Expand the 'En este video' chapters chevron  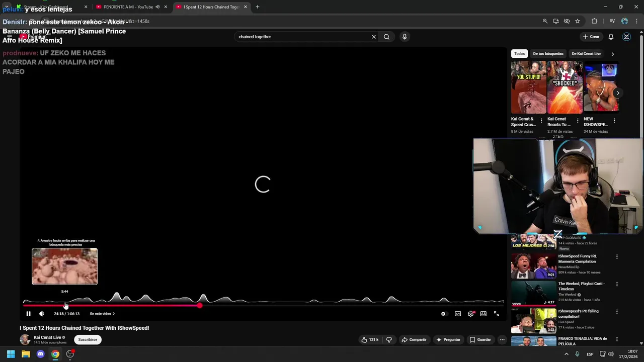114,314
